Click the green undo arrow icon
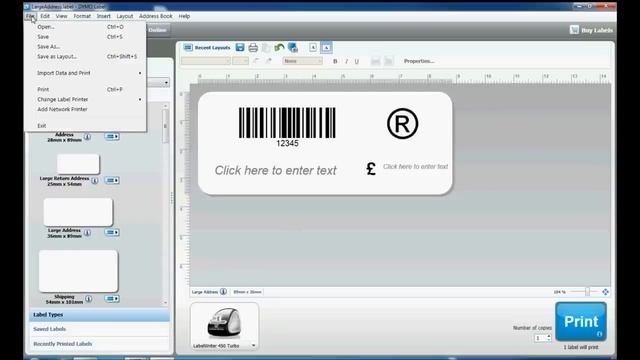Image resolution: width=640 pixels, height=360 pixels. click(x=279, y=48)
